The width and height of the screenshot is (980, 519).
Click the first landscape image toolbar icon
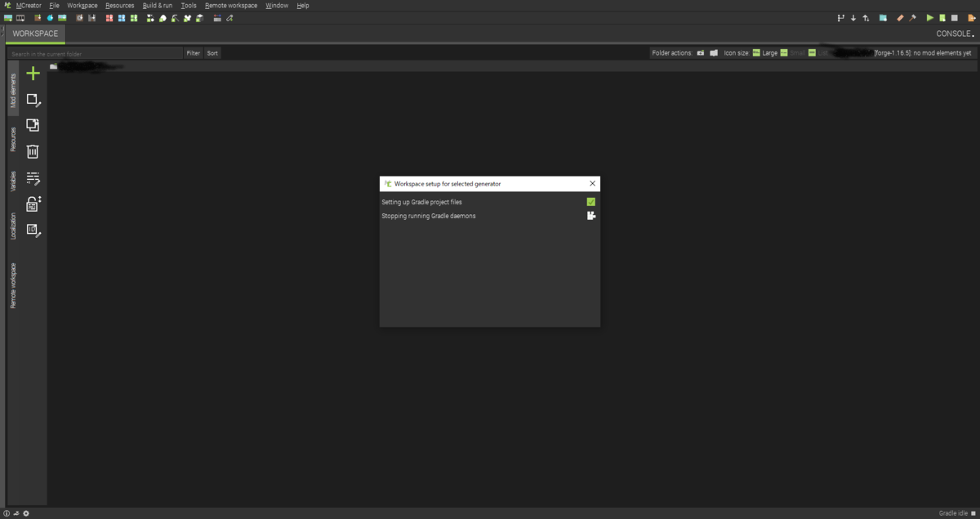[8, 18]
